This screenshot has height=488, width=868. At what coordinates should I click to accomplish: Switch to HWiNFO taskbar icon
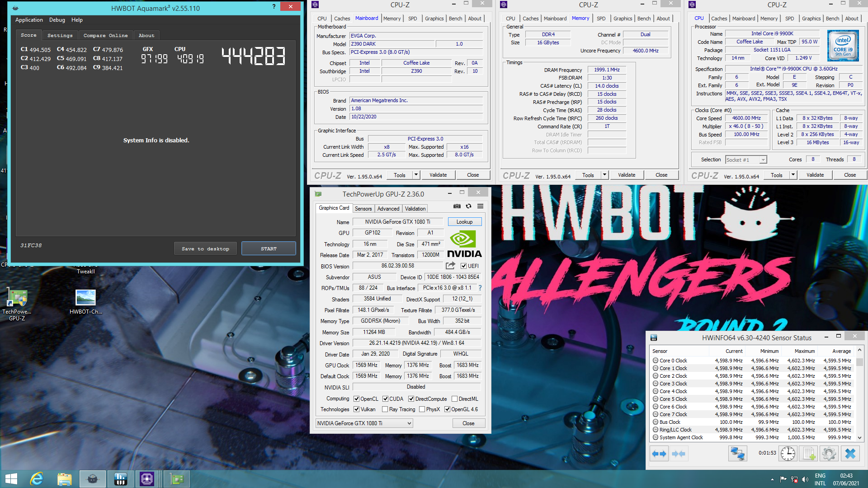(x=120, y=479)
